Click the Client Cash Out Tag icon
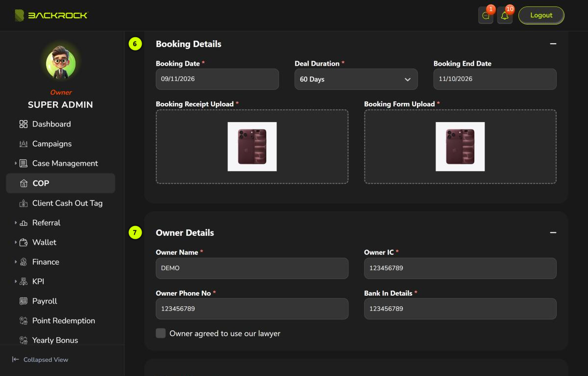Image resolution: width=588 pixels, height=376 pixels. point(24,203)
